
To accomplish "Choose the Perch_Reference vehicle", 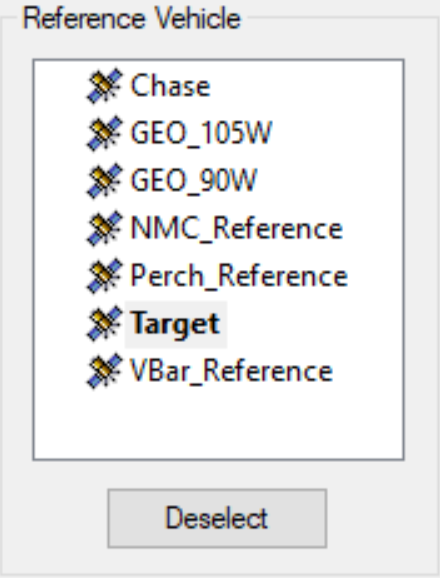I will click(x=239, y=276).
